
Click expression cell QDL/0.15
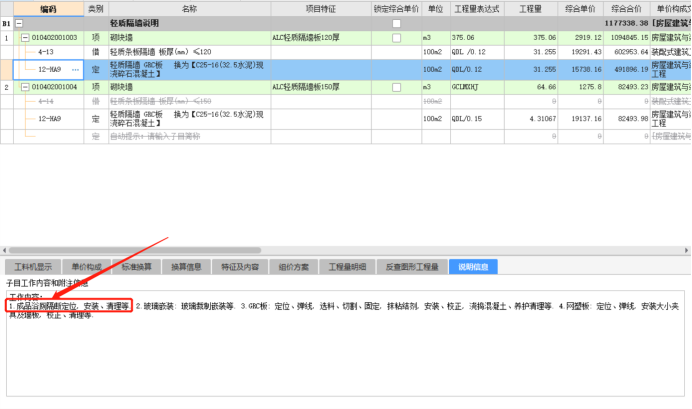click(477, 119)
